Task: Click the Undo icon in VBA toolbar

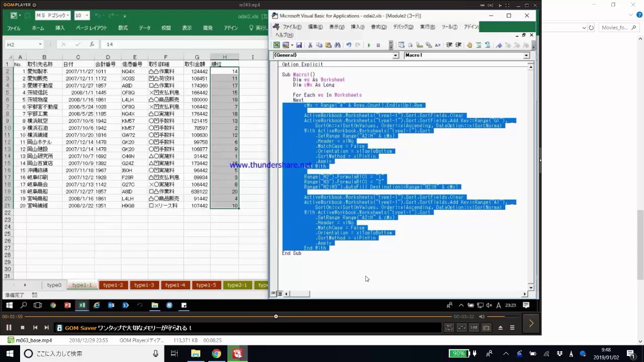Action: (x=348, y=45)
